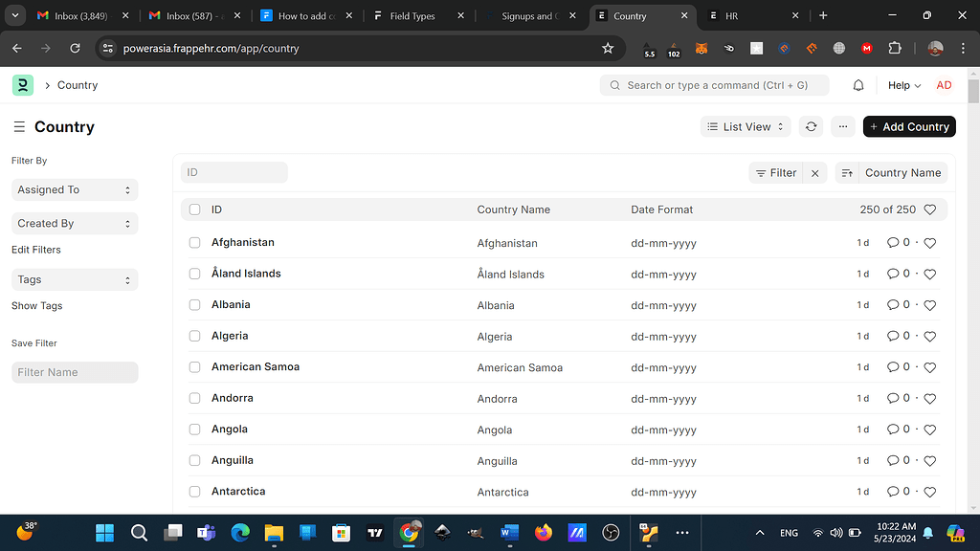Click the Filter Name input field
The image size is (980, 551).
pyautogui.click(x=74, y=372)
